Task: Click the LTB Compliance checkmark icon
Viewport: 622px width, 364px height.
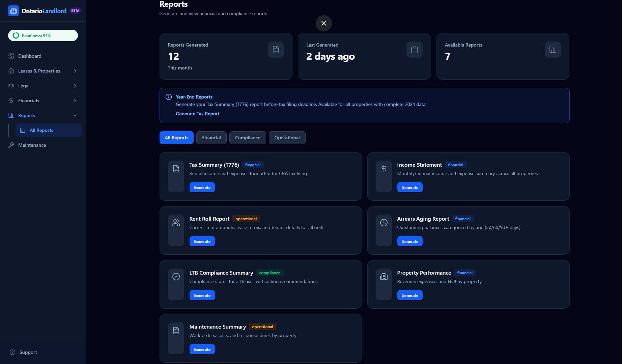Action: pos(176,277)
